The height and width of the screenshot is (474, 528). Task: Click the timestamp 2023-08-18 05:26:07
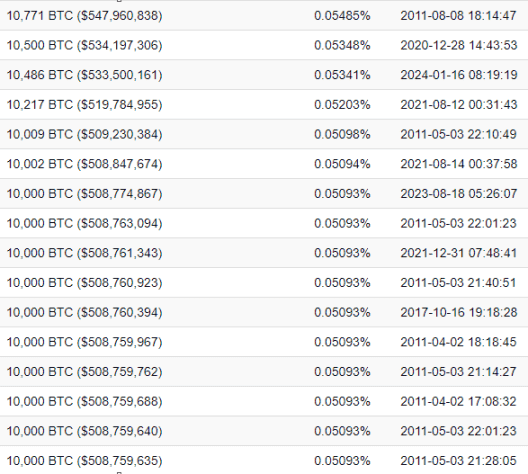coord(459,194)
